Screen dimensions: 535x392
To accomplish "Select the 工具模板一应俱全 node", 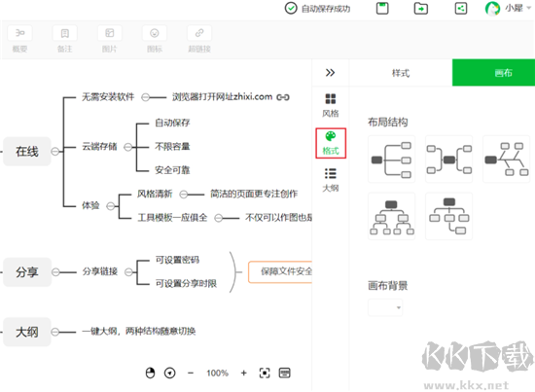I will click(172, 217).
